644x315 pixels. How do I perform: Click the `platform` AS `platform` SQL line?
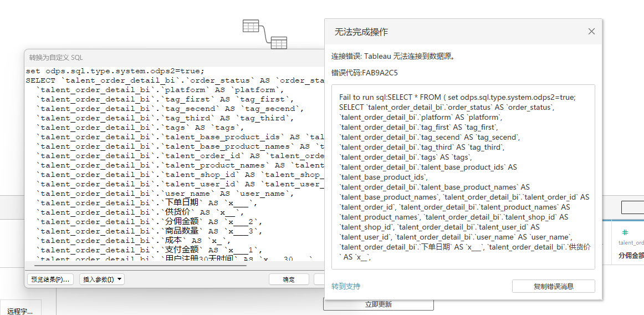pyautogui.click(x=160, y=90)
